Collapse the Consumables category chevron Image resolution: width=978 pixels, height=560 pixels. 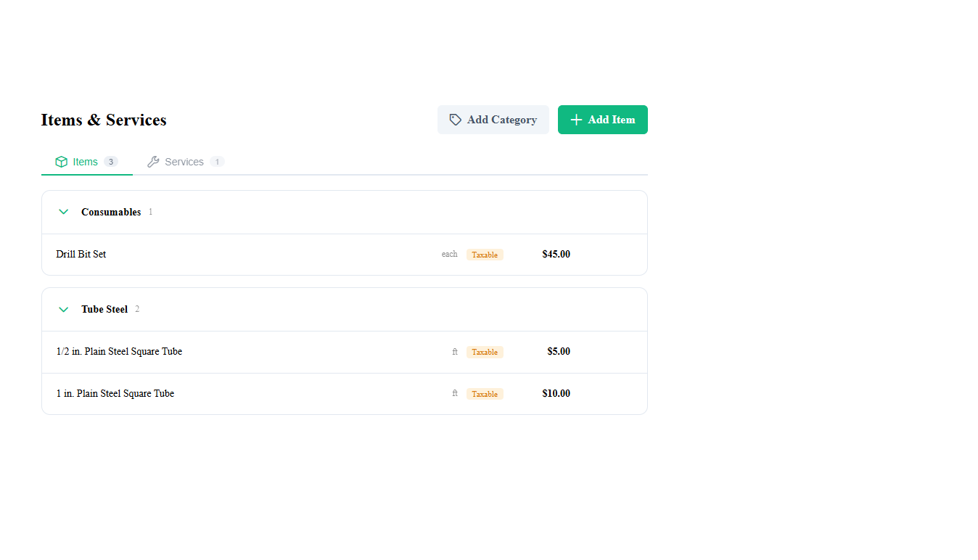pos(63,212)
